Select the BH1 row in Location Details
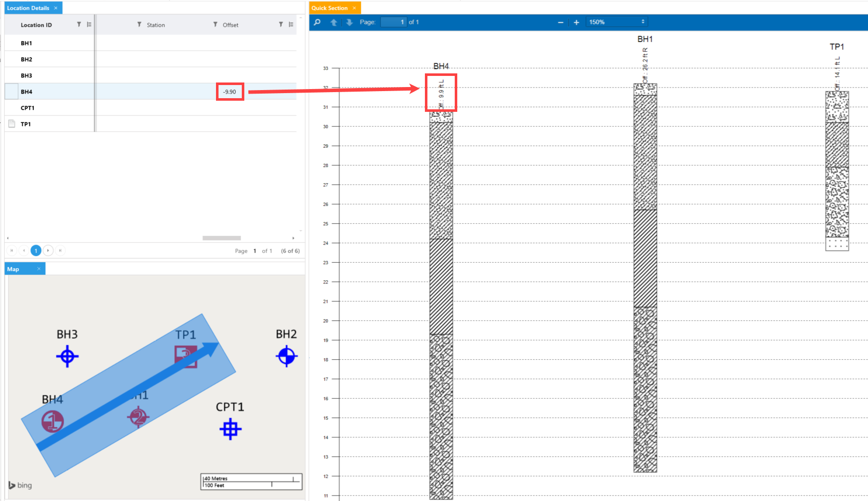The image size is (868, 501). click(x=151, y=43)
